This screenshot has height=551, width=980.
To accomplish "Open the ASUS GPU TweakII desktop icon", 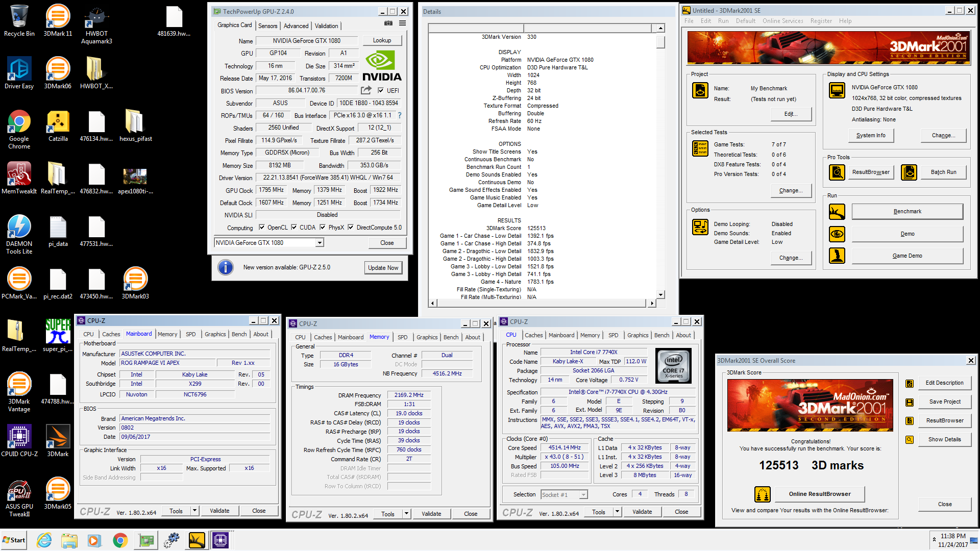I will [x=19, y=498].
